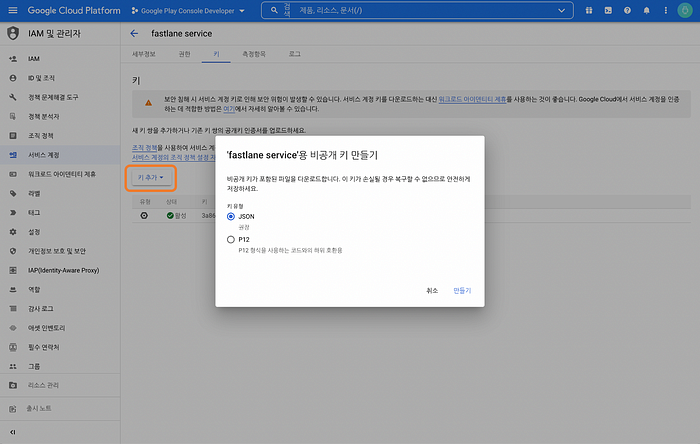
Task: Open the gift icon in top bar
Action: click(x=589, y=10)
